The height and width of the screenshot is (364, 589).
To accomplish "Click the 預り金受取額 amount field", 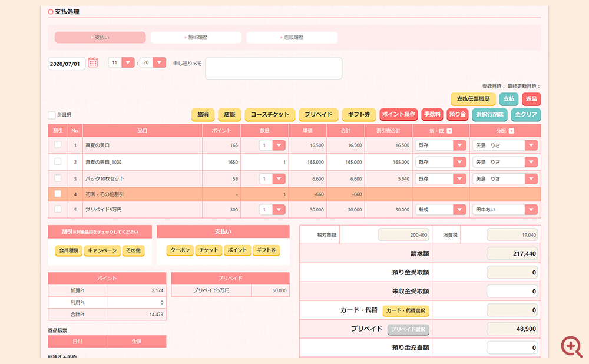I will point(512,272).
